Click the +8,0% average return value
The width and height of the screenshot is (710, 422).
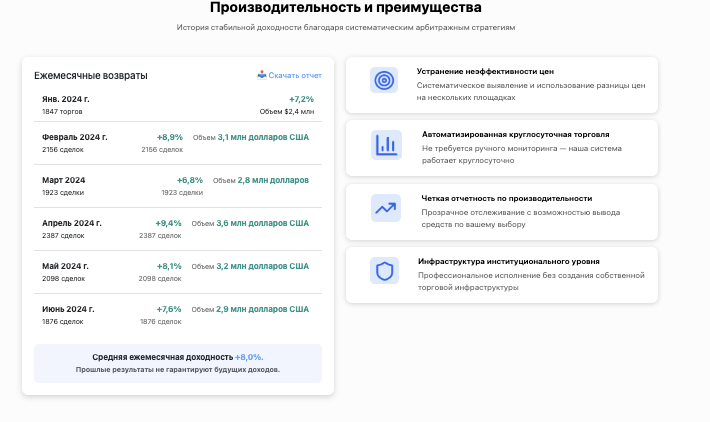[249, 357]
